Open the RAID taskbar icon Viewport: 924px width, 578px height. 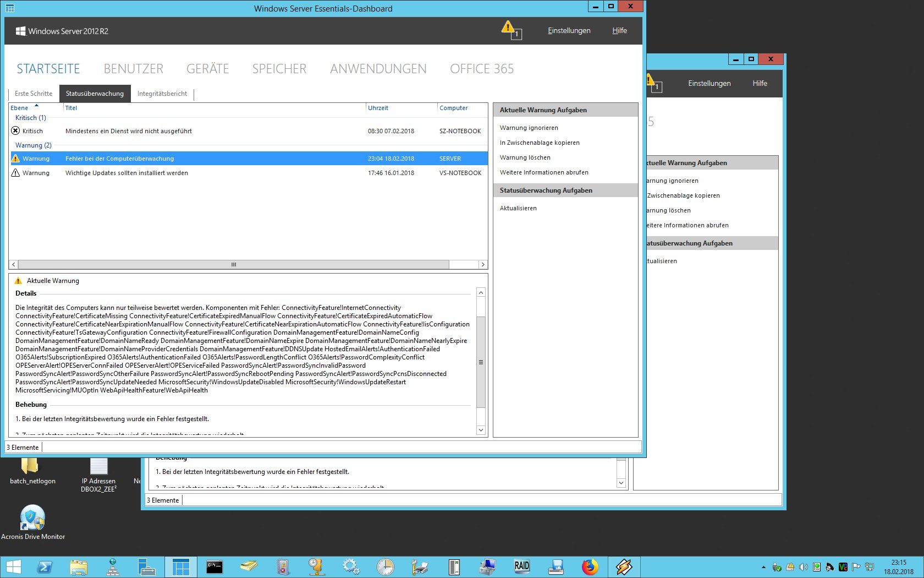522,567
